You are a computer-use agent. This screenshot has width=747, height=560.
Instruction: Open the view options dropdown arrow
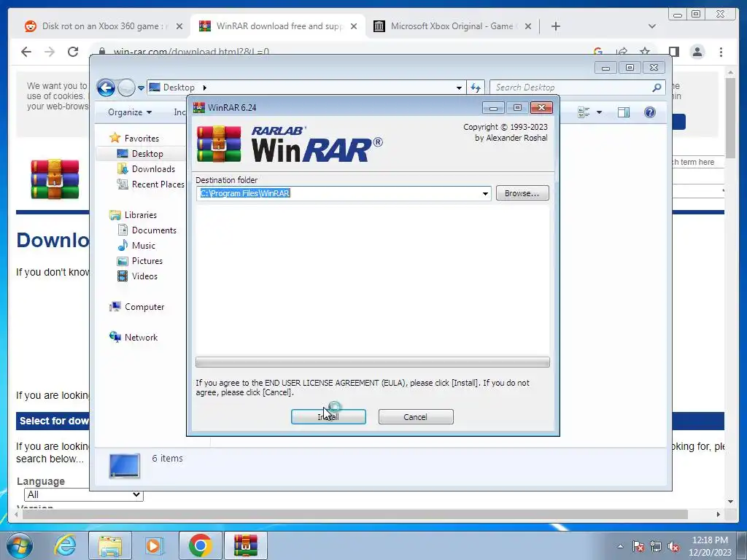click(600, 112)
